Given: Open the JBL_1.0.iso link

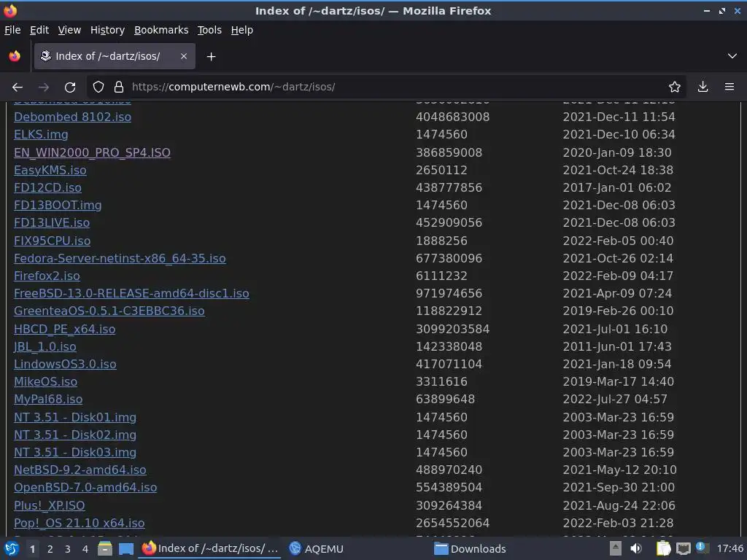Looking at the screenshot, I should pos(44,347).
